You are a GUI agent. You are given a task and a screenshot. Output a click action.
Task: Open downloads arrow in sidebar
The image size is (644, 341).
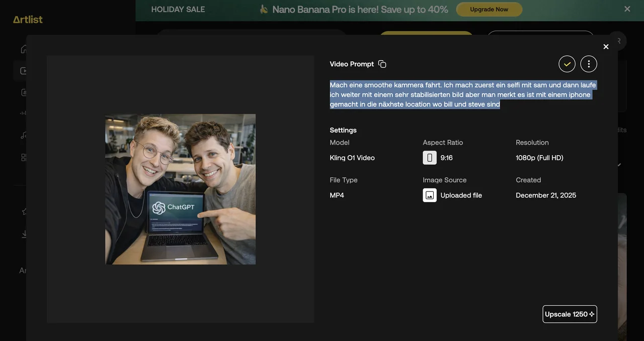[24, 234]
